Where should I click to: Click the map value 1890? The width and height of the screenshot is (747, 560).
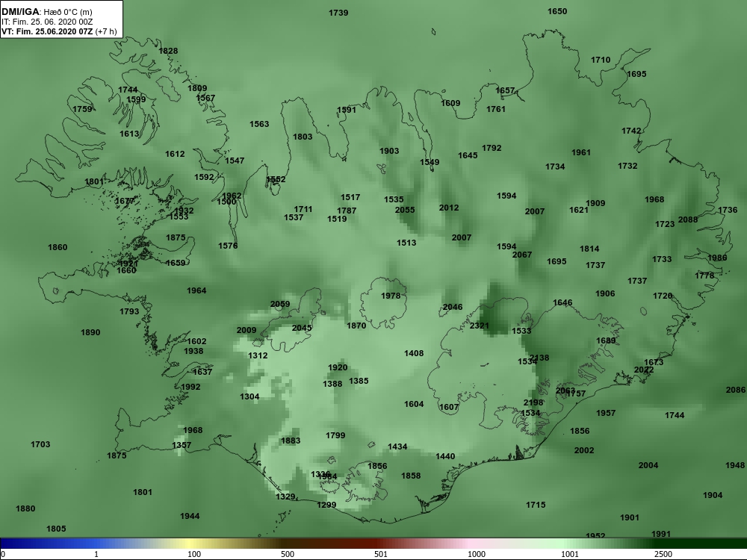90,332
